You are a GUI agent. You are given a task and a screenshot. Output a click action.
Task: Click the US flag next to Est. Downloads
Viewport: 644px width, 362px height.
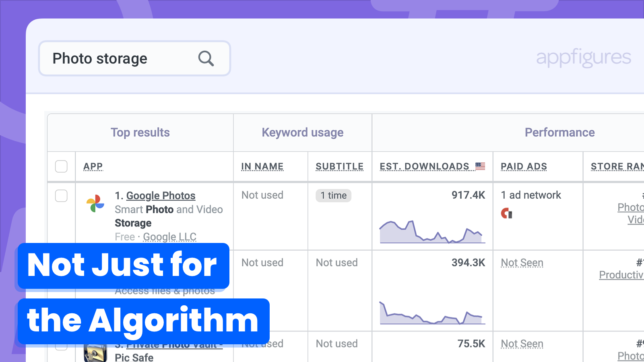pos(480,166)
